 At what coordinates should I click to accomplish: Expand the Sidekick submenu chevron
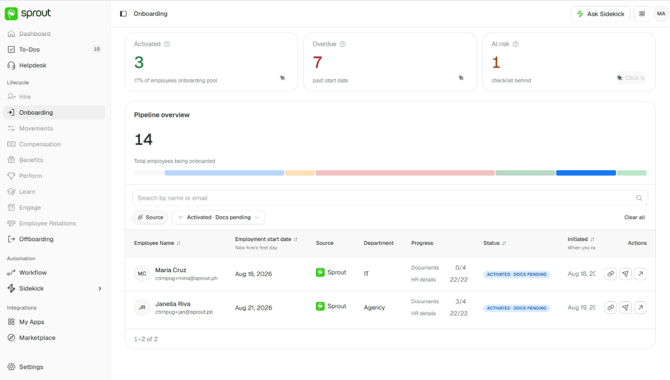(x=100, y=289)
